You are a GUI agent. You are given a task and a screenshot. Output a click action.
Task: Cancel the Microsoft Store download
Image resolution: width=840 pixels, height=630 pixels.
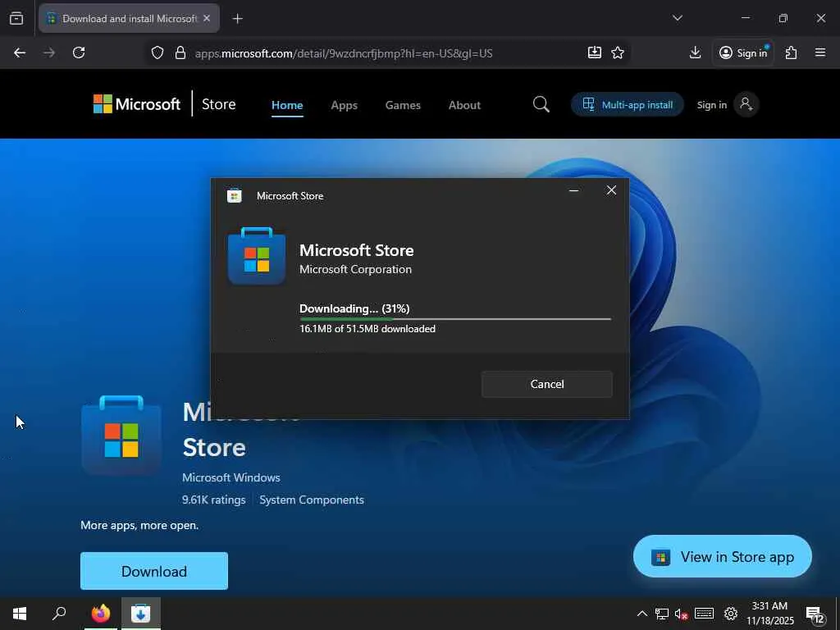point(547,384)
